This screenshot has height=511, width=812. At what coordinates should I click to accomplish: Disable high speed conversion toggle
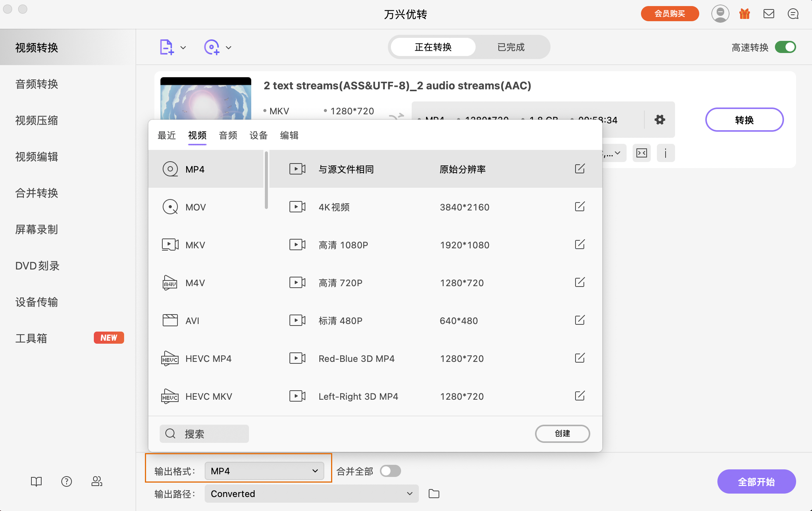pyautogui.click(x=785, y=47)
